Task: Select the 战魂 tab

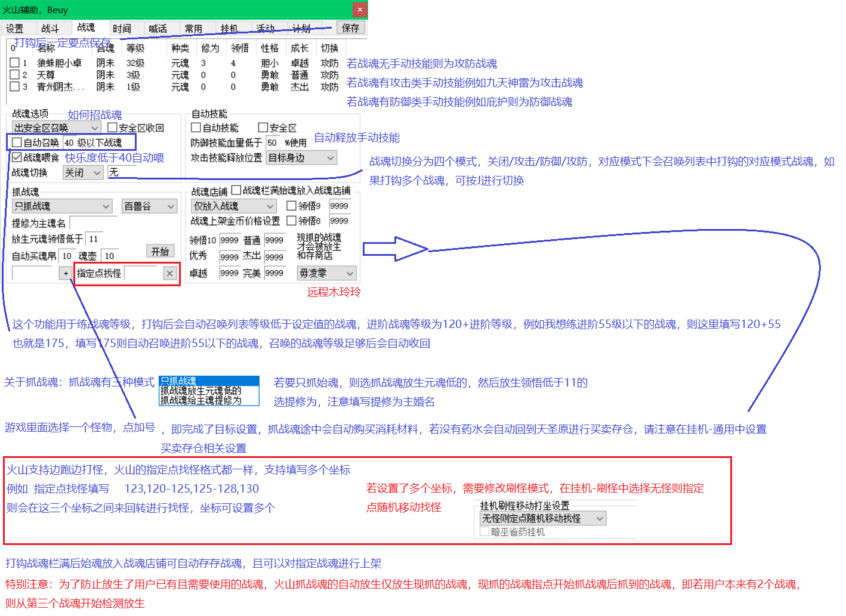Action: tap(86, 27)
